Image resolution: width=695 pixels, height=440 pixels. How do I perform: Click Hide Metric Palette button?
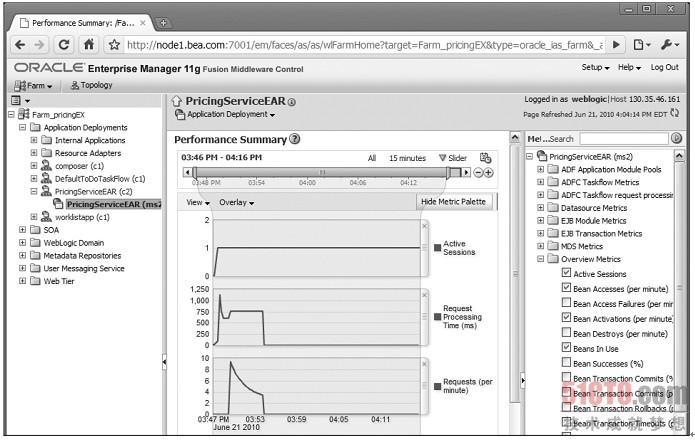point(453,202)
